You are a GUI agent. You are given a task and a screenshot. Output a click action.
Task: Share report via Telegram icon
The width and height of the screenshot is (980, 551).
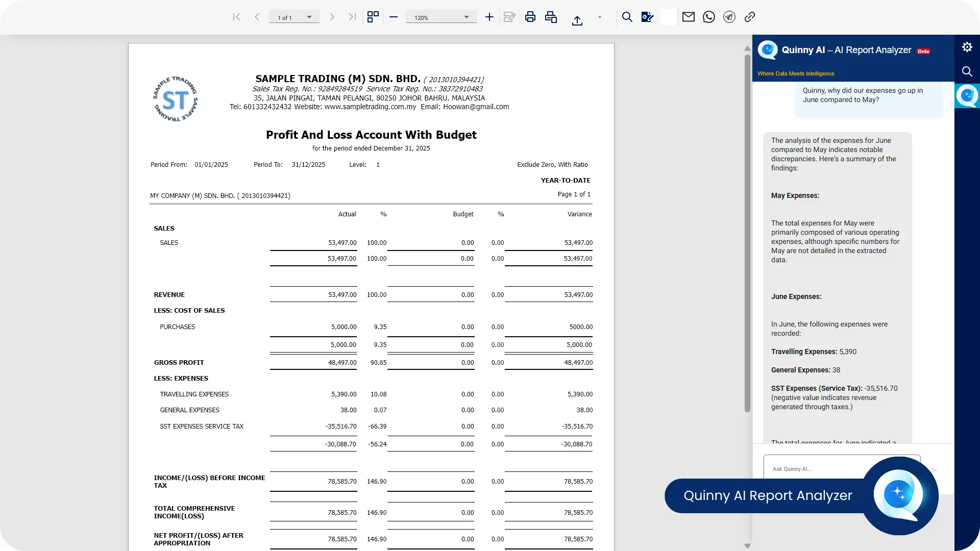729,17
